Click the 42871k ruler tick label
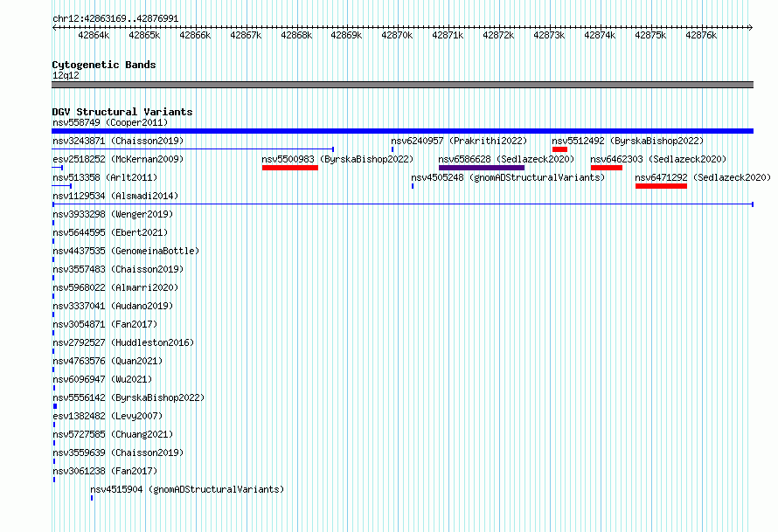This screenshot has height=532, width=778. (448, 35)
